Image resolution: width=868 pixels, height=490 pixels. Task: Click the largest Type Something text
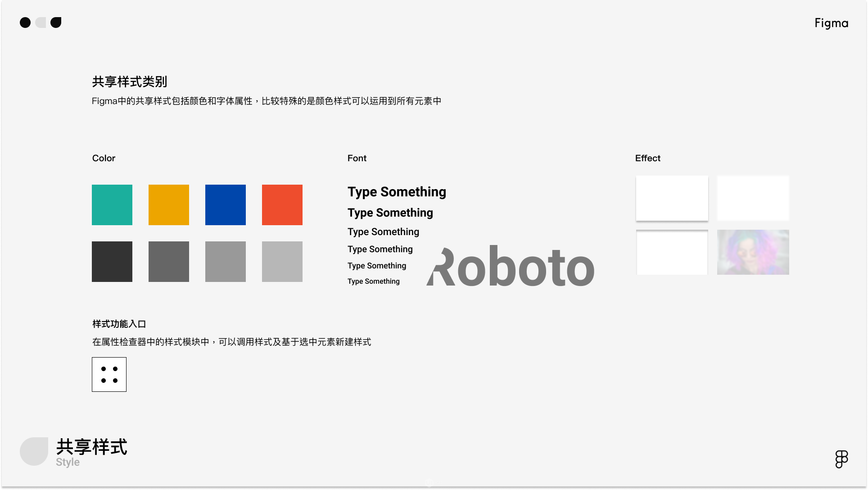click(x=397, y=192)
